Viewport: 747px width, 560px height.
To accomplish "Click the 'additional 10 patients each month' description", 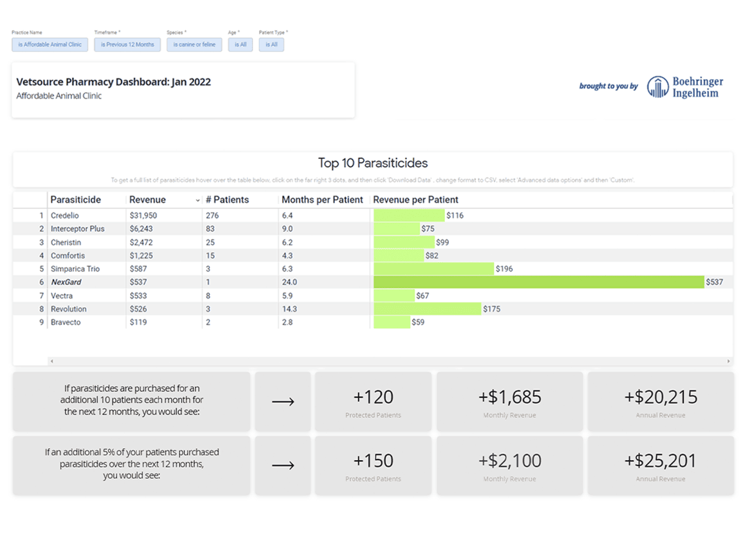I will pyautogui.click(x=131, y=400).
